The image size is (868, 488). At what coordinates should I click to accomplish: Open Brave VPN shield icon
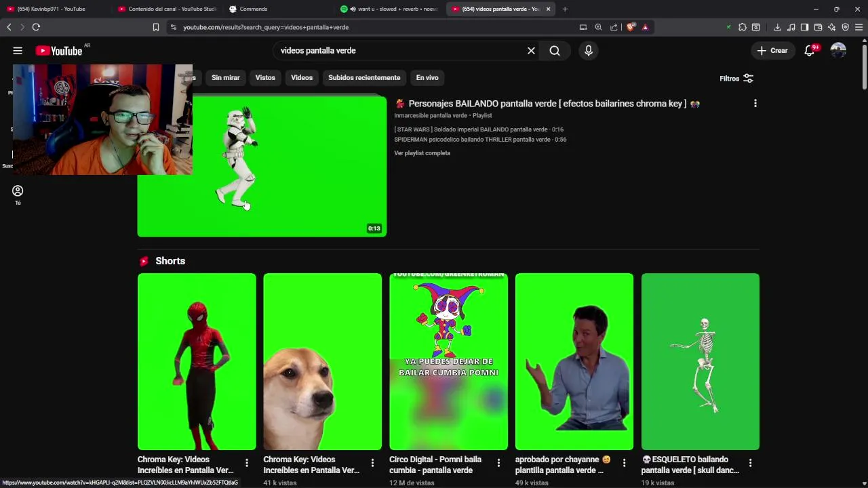click(x=845, y=27)
